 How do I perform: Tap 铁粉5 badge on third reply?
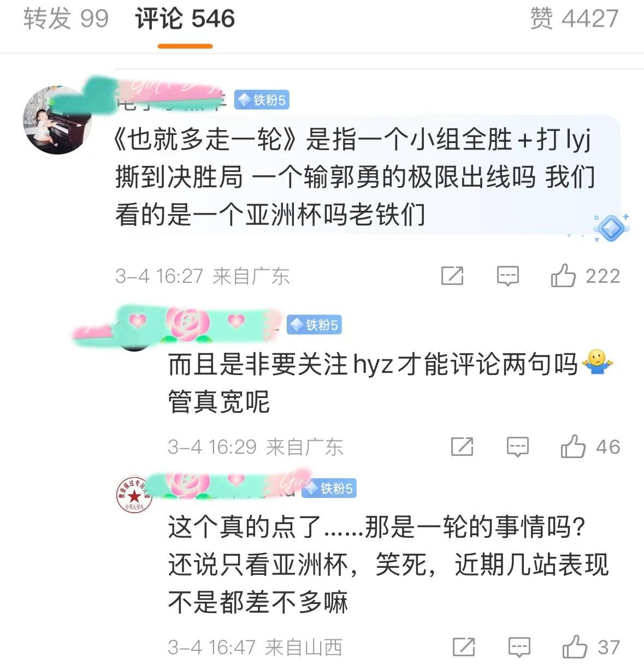[x=329, y=488]
